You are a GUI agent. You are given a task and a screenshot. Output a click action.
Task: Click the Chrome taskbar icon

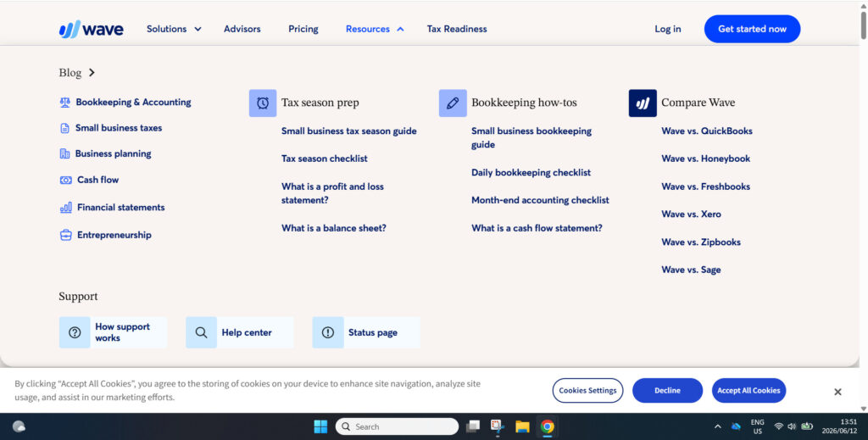tap(548, 426)
